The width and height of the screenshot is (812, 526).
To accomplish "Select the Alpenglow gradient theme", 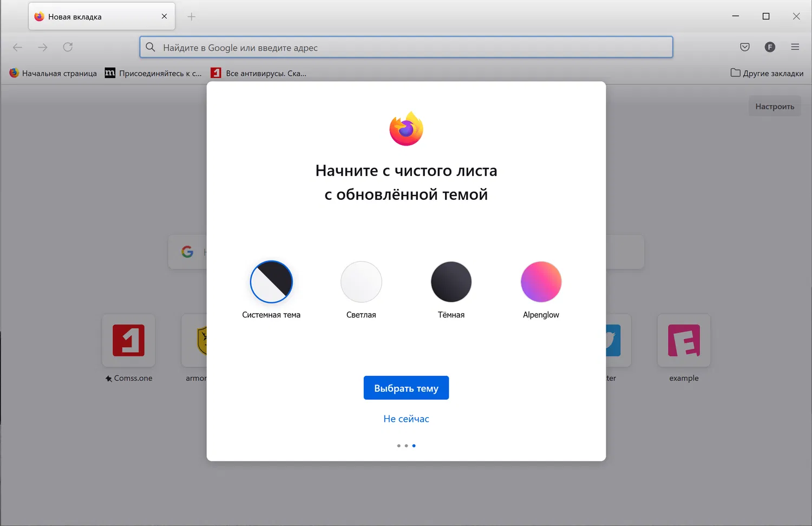I will click(541, 282).
